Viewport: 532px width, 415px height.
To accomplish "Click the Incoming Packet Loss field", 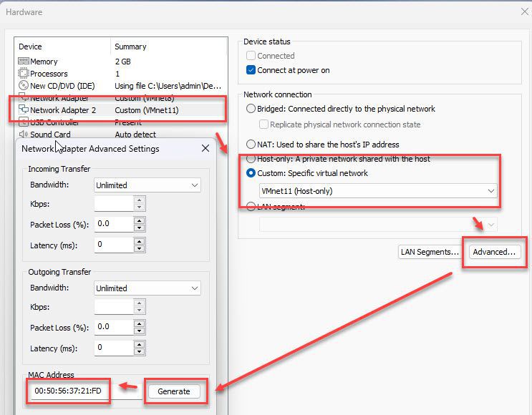I will [114, 224].
